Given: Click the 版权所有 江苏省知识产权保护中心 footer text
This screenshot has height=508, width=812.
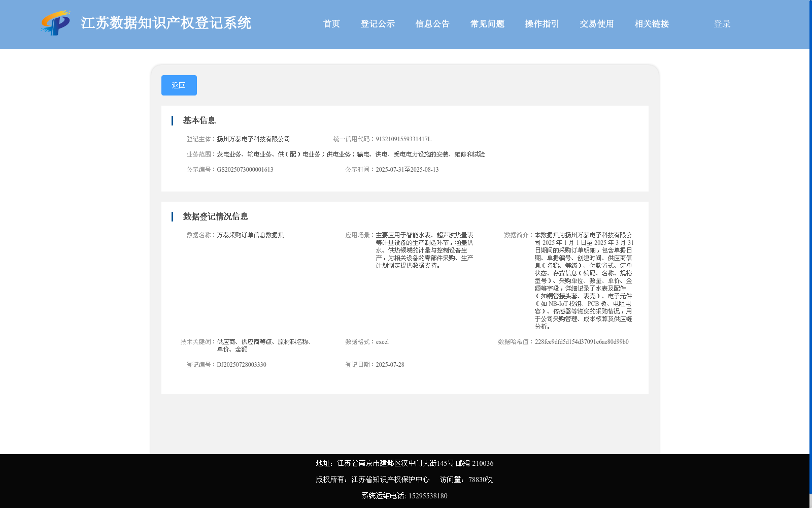Looking at the screenshot, I should tap(373, 480).
